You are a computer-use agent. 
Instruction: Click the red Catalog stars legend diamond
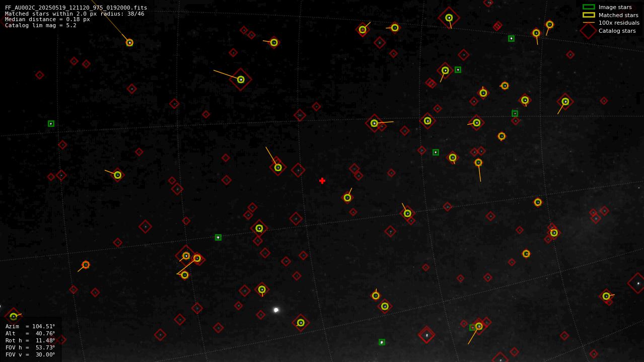[x=588, y=31]
